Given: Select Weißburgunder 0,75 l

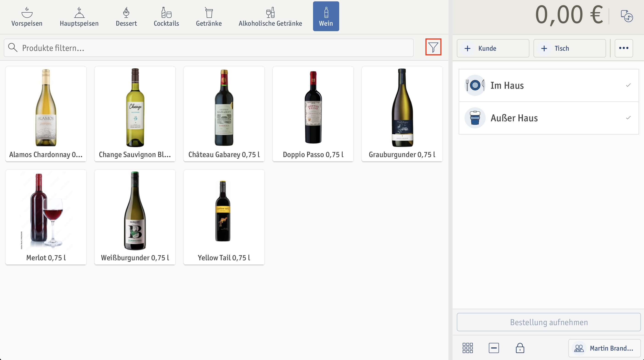Looking at the screenshot, I should (135, 217).
